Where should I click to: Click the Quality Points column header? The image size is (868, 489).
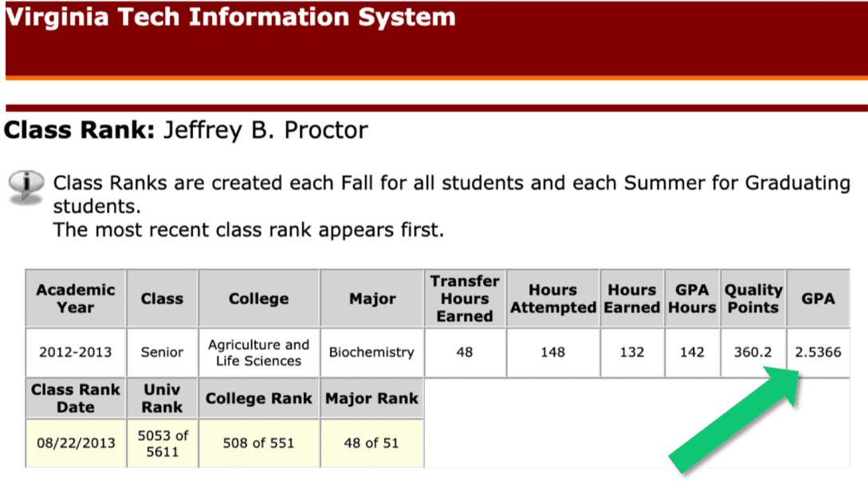pos(753,299)
